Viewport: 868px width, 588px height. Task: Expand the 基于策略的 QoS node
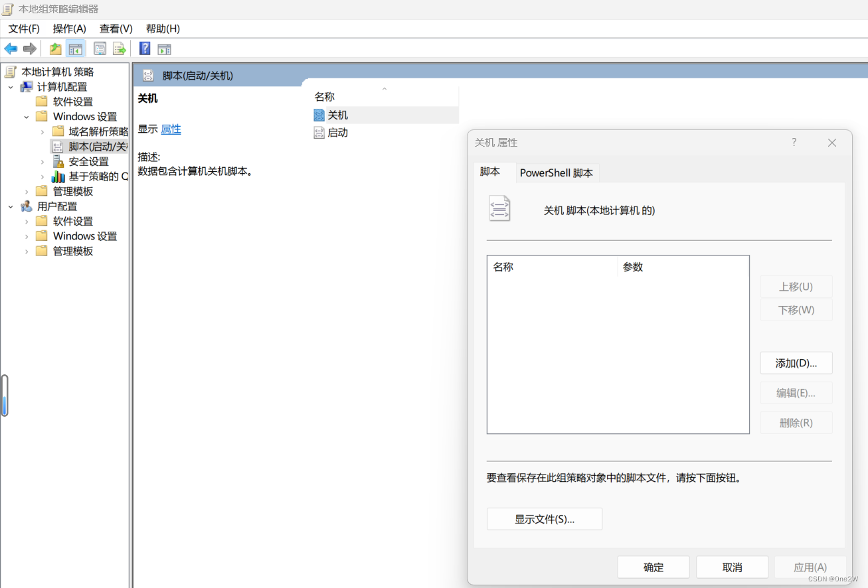pyautogui.click(x=43, y=177)
